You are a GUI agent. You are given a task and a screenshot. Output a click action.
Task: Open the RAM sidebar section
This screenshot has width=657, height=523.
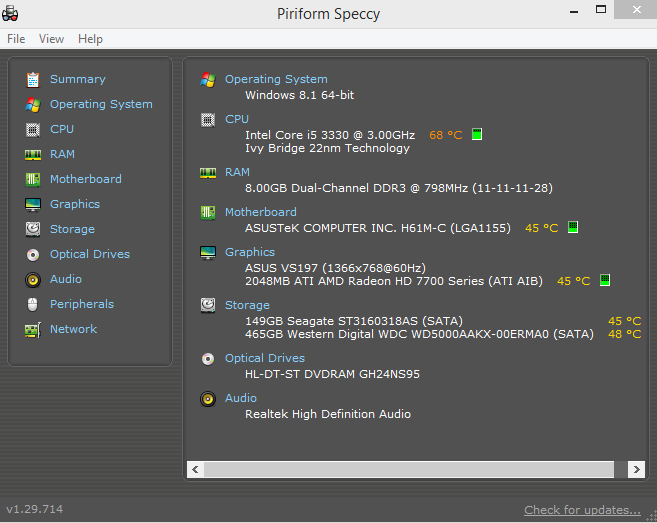pos(62,154)
